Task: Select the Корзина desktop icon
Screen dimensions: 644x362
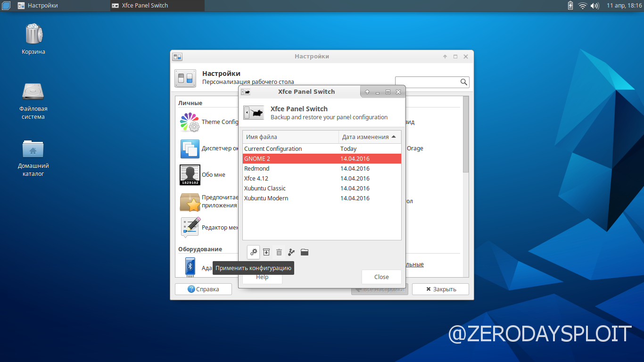Action: point(33,34)
